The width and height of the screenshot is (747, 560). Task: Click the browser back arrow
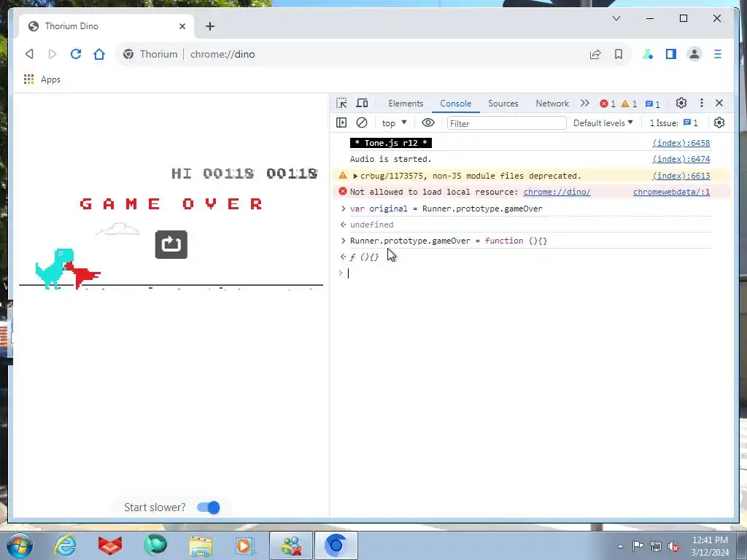29,54
